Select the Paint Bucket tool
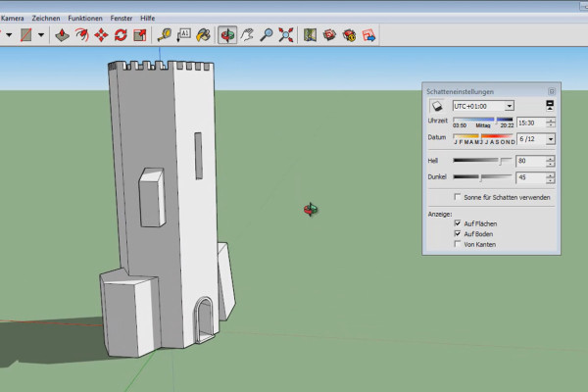The image size is (588, 392). click(x=203, y=35)
